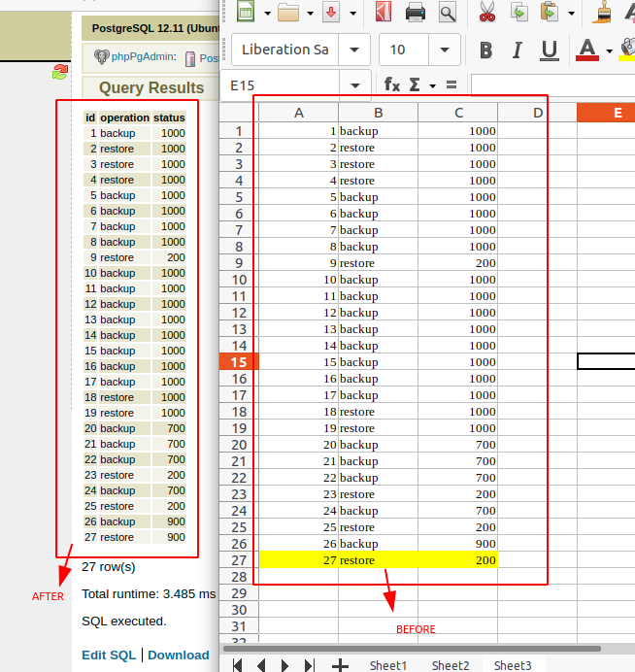Open the font color dropdown arrow
The width and height of the screenshot is (635, 672).
[609, 51]
